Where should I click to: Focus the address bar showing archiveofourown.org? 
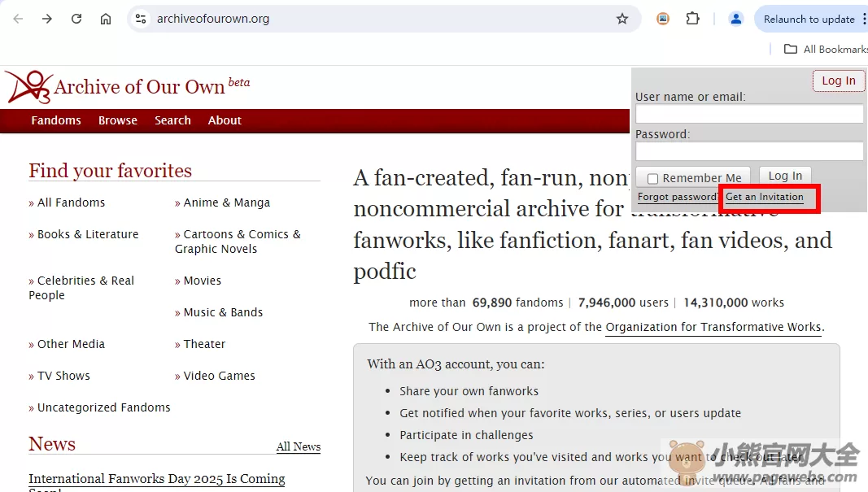[x=382, y=19]
